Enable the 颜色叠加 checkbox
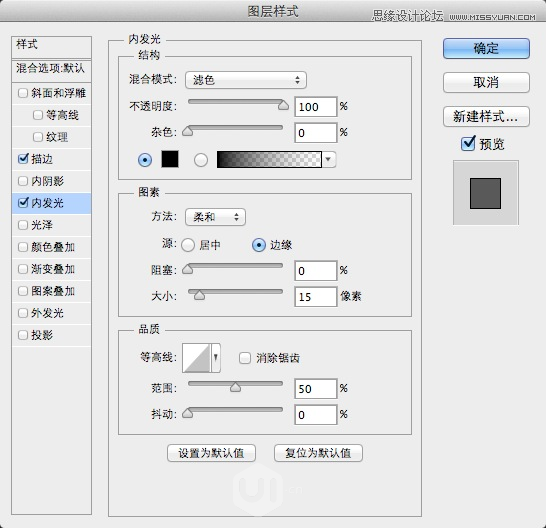 point(23,247)
